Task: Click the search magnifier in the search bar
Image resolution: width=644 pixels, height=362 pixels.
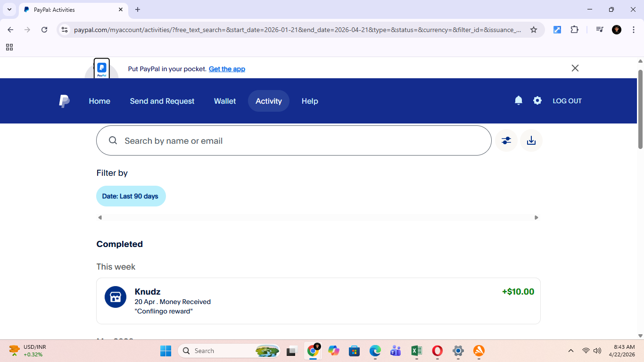Action: coord(113,140)
